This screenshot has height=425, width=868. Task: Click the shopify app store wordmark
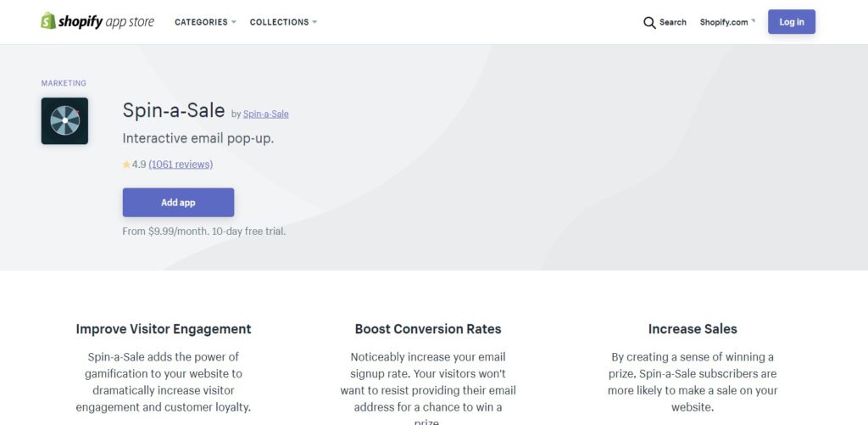[106, 22]
